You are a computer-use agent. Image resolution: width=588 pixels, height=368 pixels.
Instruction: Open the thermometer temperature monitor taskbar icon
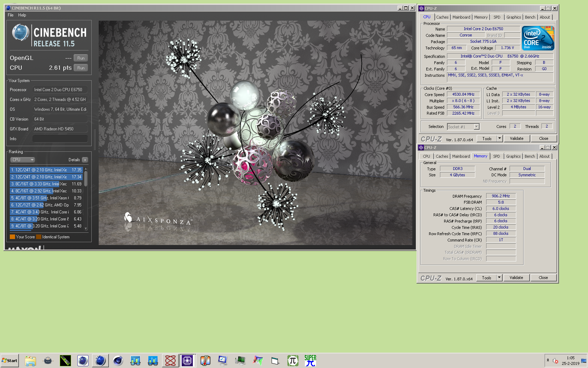click(205, 361)
